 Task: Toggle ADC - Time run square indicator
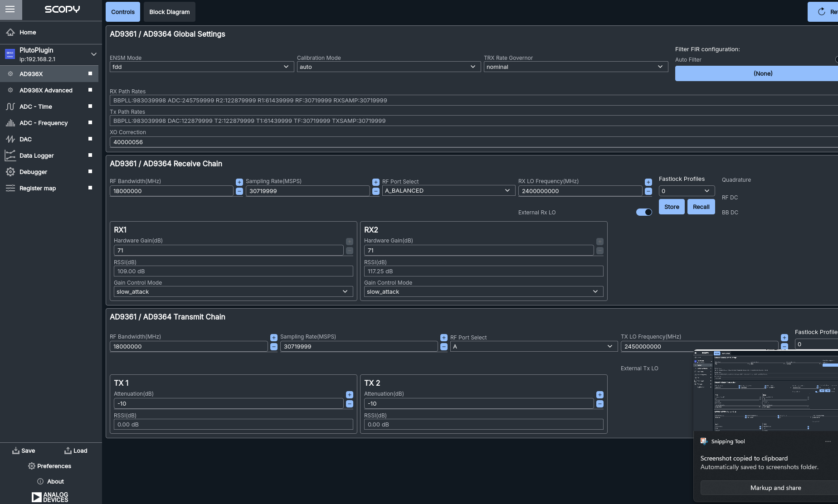pos(90,106)
